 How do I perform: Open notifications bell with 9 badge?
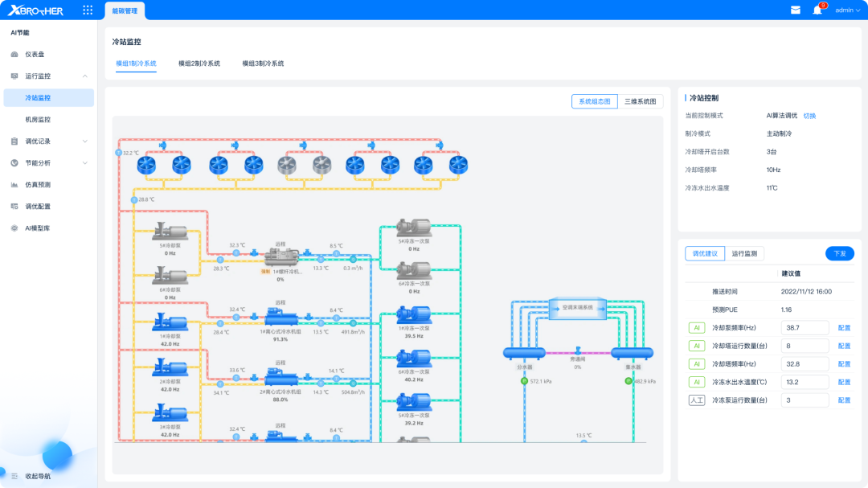[x=818, y=10]
